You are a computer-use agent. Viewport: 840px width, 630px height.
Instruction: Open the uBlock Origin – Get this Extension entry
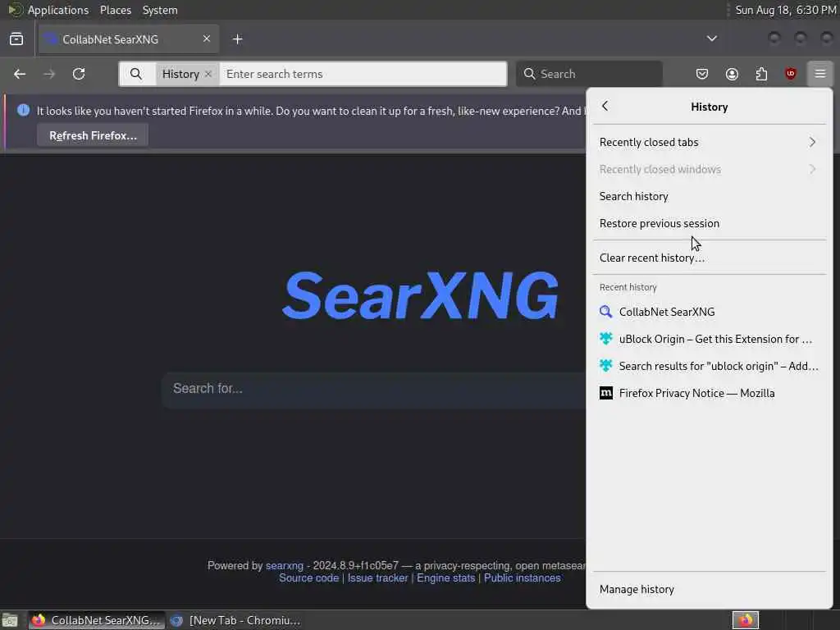(x=709, y=339)
